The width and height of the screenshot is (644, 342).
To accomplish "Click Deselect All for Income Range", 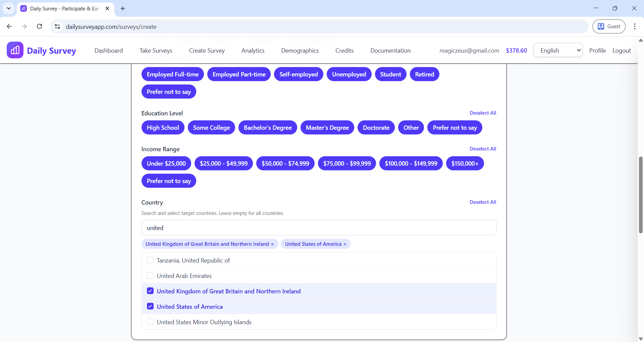I will click(x=483, y=149).
